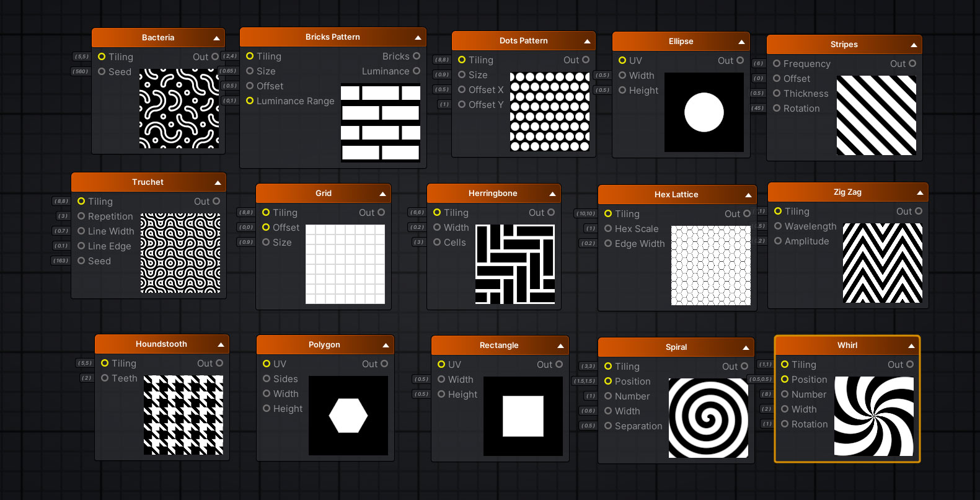Edit the Hex Lattice Tiling value 10,10
The image size is (980, 500).
pos(586,213)
